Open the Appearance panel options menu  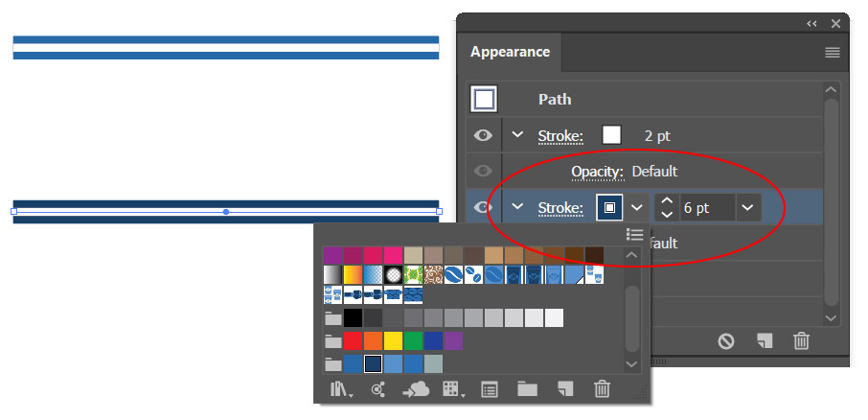point(832,53)
